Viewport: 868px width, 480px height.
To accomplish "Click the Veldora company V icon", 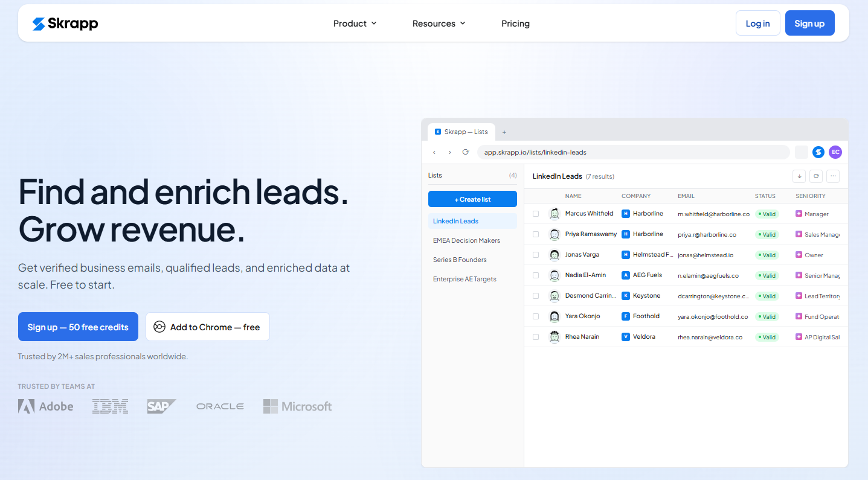I will pos(626,337).
